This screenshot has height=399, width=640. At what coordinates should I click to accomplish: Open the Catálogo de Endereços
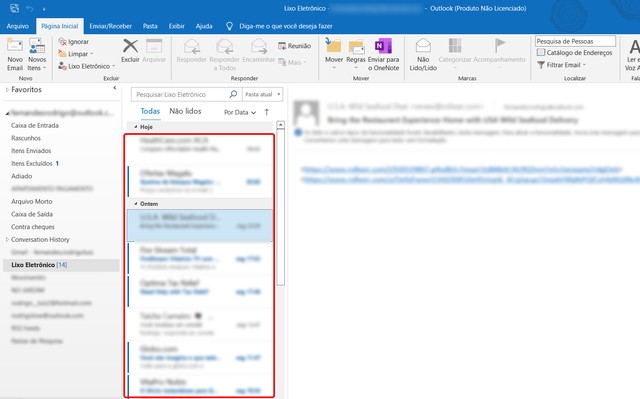click(x=574, y=53)
